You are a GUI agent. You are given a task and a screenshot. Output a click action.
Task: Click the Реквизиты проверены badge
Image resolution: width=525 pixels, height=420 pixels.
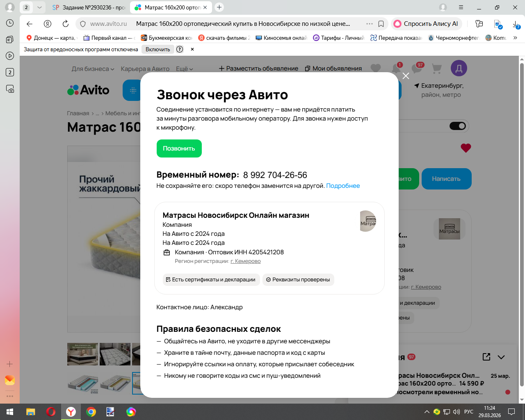pyautogui.click(x=298, y=280)
